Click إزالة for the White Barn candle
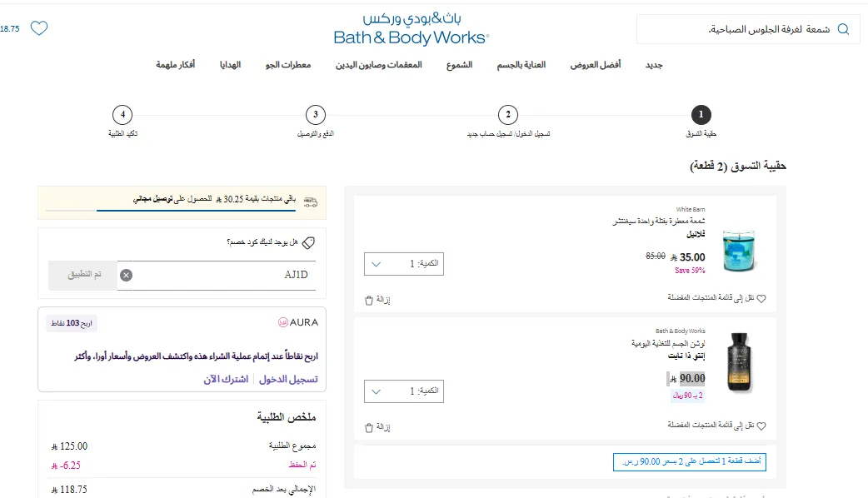The width and height of the screenshot is (868, 498). tap(383, 300)
